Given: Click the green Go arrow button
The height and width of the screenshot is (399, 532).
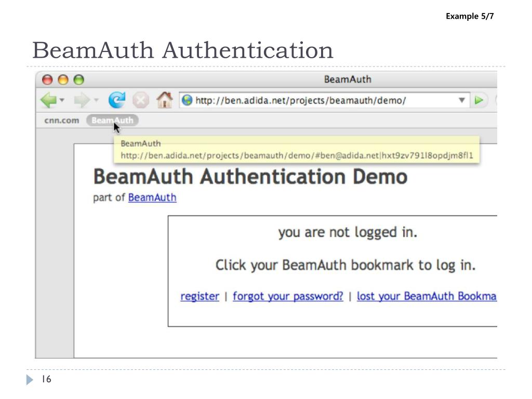Looking at the screenshot, I should [478, 100].
